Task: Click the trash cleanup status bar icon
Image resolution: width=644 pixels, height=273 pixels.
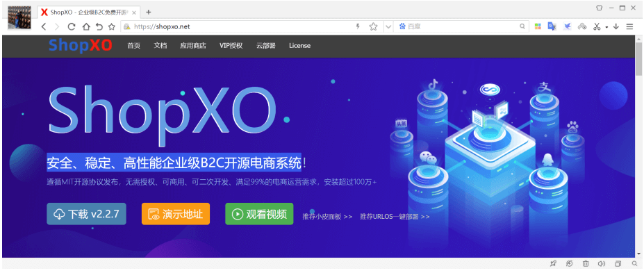Action: pyautogui.click(x=586, y=263)
